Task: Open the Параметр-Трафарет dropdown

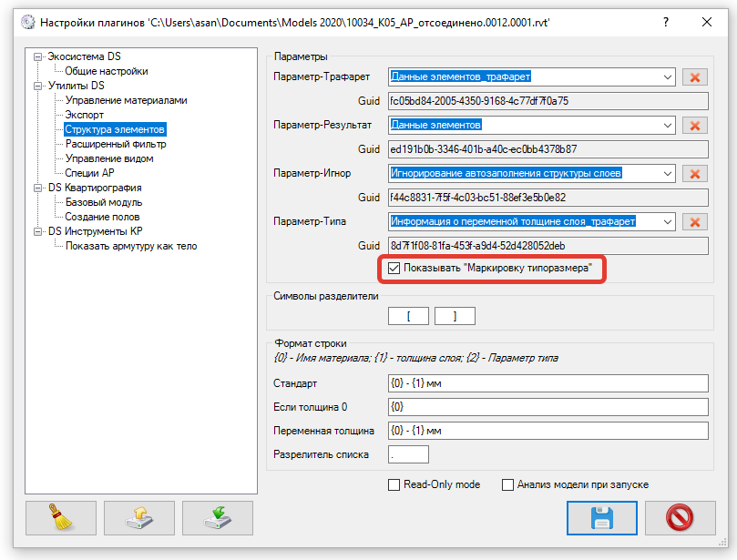Action: pyautogui.click(x=667, y=77)
